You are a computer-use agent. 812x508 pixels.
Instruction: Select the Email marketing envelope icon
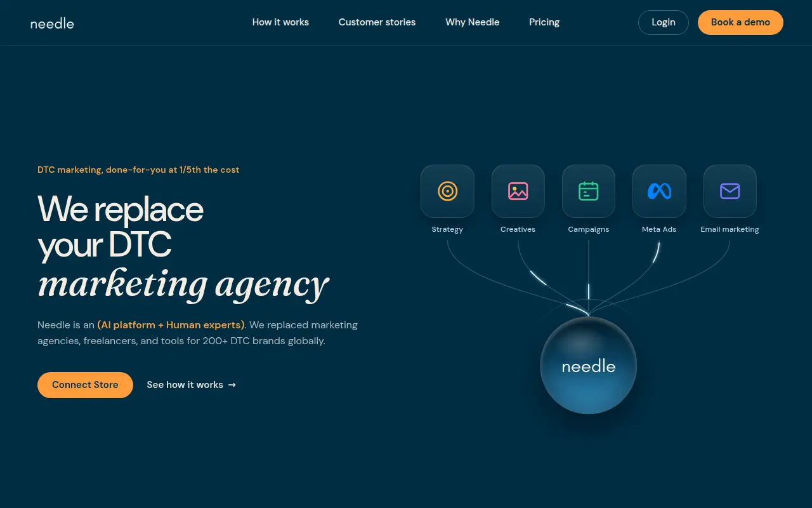[730, 191]
